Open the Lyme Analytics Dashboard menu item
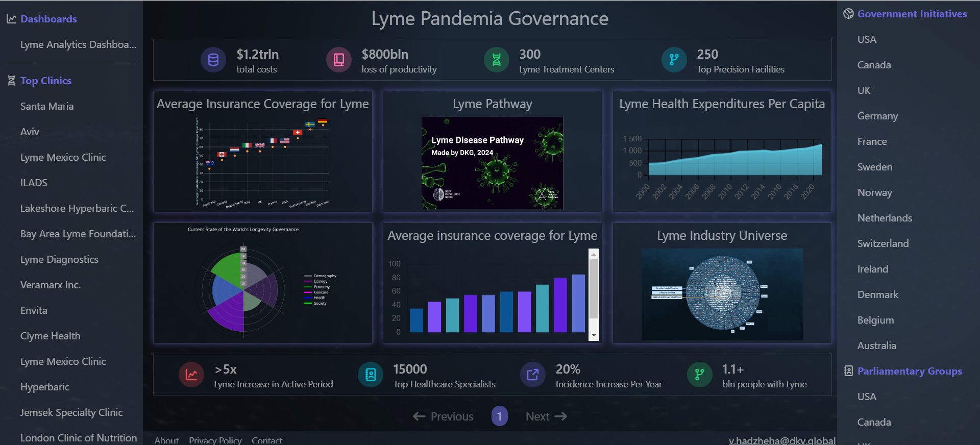 78,44
